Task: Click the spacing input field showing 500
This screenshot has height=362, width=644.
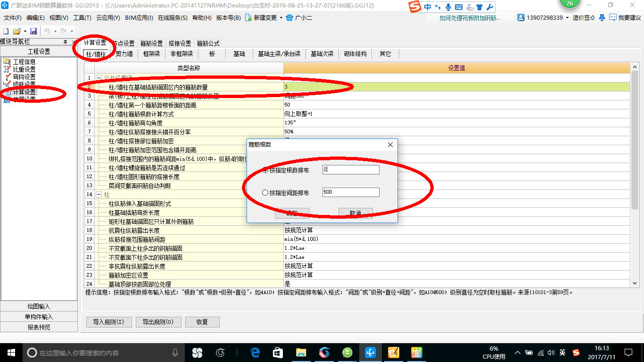Action: (x=351, y=192)
